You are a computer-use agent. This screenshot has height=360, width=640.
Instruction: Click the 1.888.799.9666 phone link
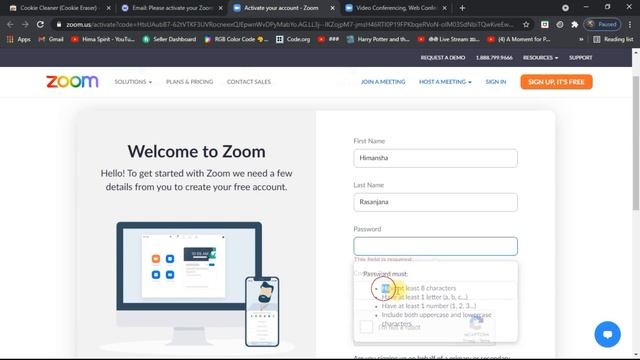pyautogui.click(x=494, y=58)
